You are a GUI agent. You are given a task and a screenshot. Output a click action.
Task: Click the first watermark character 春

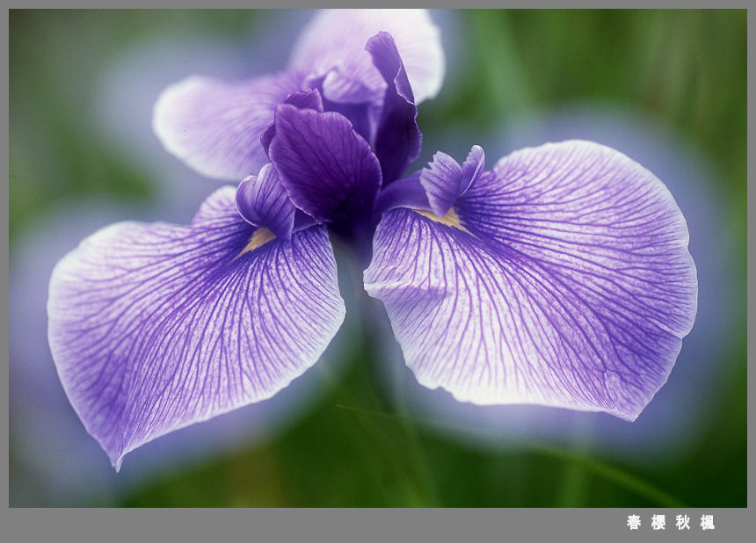tap(633, 522)
